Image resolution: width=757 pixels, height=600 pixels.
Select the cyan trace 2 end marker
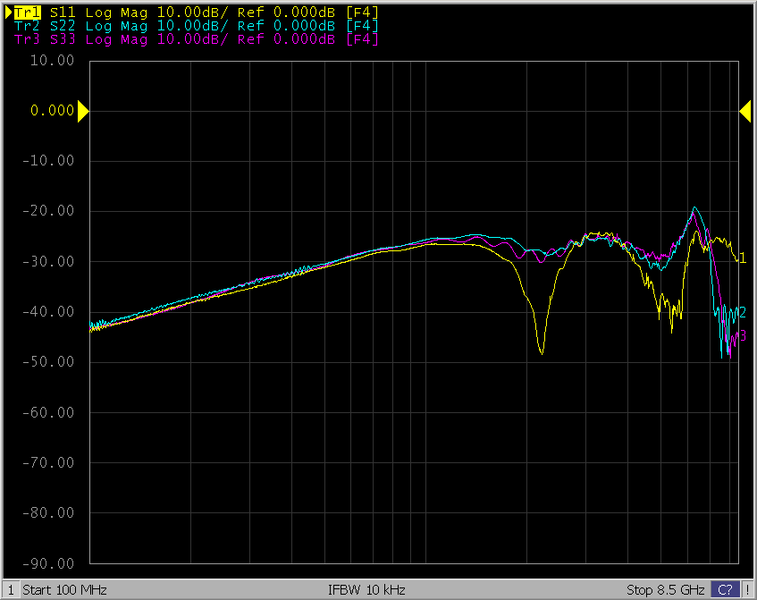coord(742,312)
